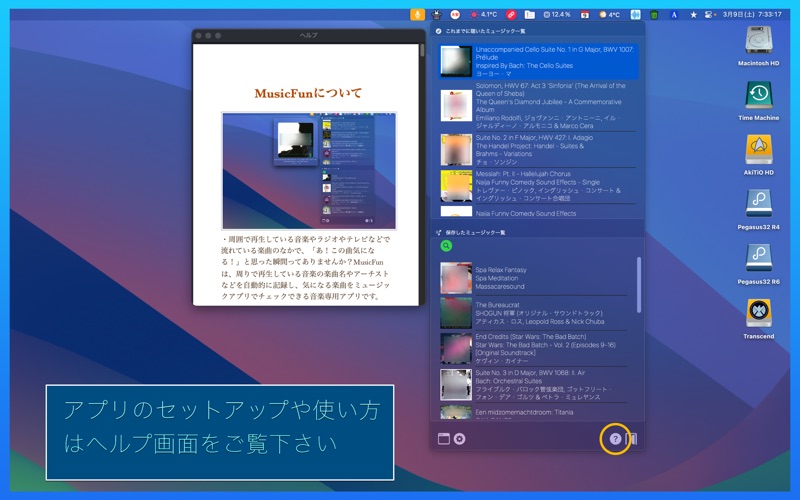Click the book-shaped icon beside the help button
Viewport: 800px width, 500px height.
(631, 439)
